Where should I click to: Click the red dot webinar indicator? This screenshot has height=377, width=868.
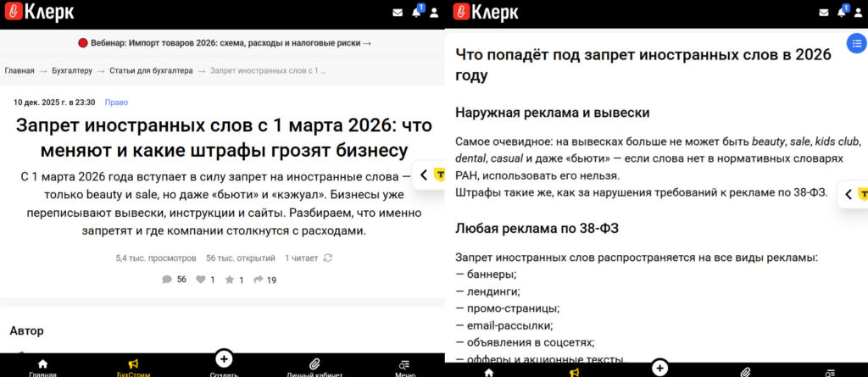[83, 43]
